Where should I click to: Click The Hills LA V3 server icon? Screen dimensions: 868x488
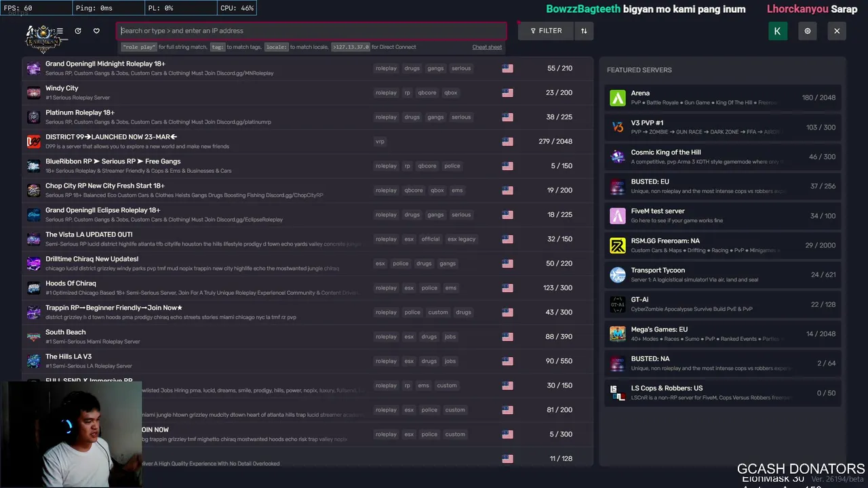click(33, 361)
